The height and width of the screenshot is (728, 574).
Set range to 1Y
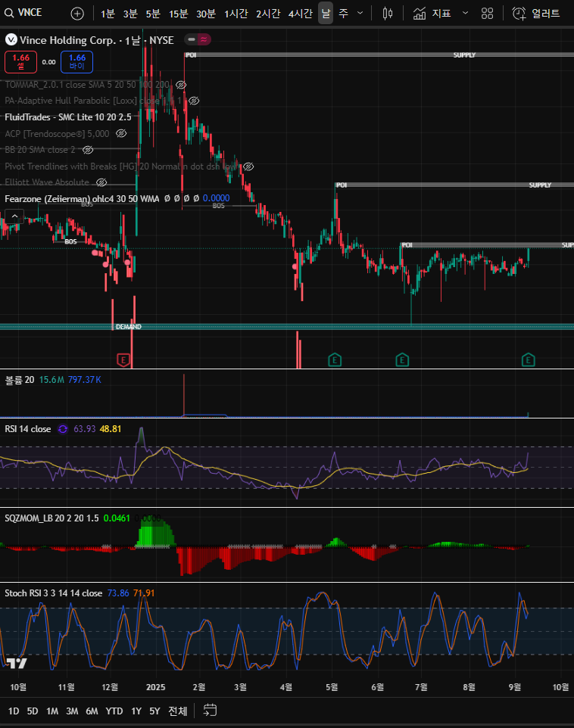pos(136,711)
